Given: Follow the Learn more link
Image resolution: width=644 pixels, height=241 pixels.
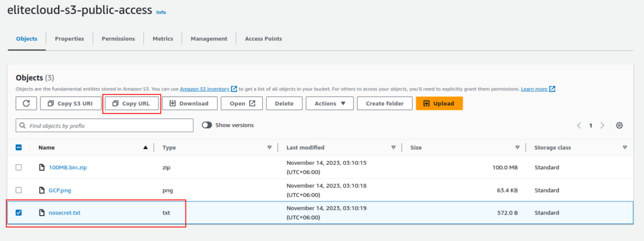Looking at the screenshot, I should tap(534, 89).
